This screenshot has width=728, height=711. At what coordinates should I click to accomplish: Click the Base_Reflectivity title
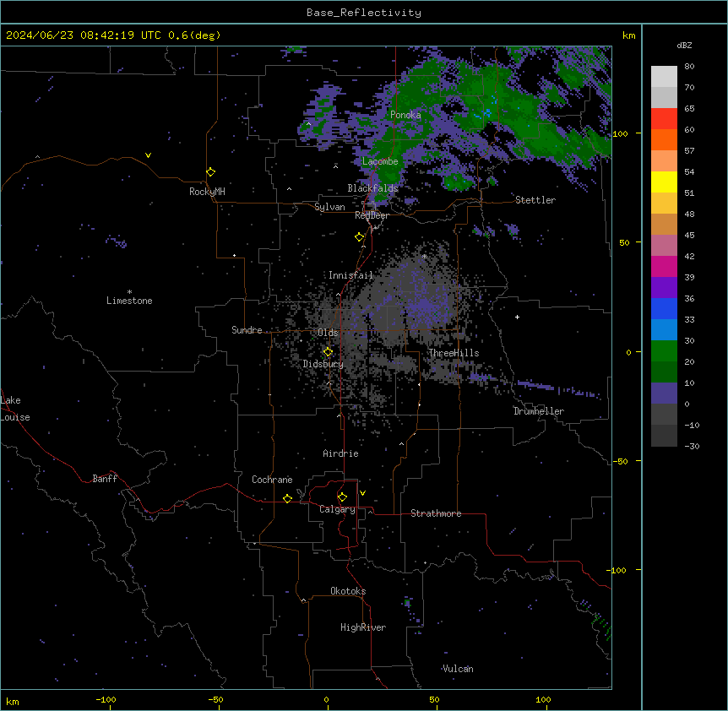(364, 13)
